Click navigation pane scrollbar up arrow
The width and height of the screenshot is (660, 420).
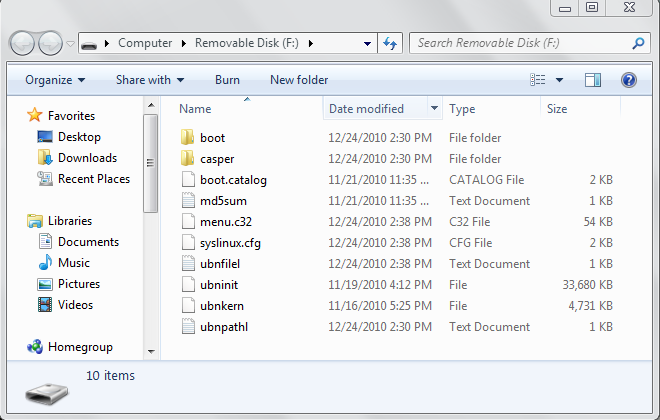tap(151, 105)
